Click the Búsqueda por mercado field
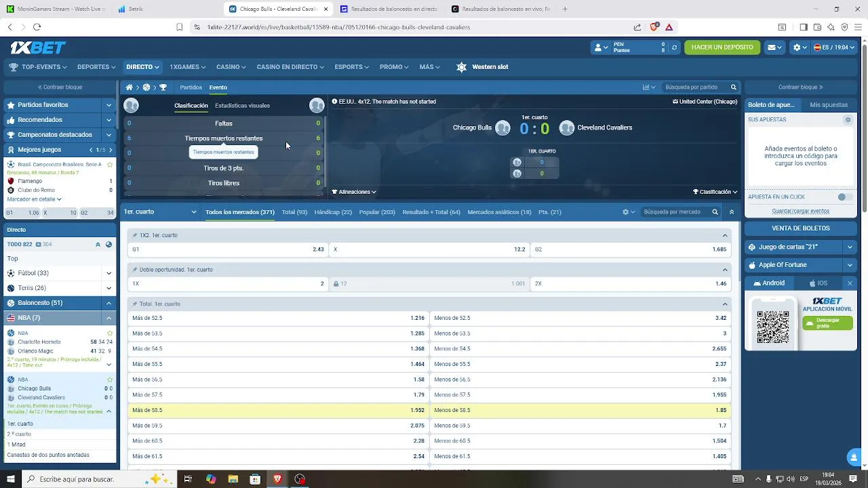The height and width of the screenshot is (488, 868). [x=675, y=212]
